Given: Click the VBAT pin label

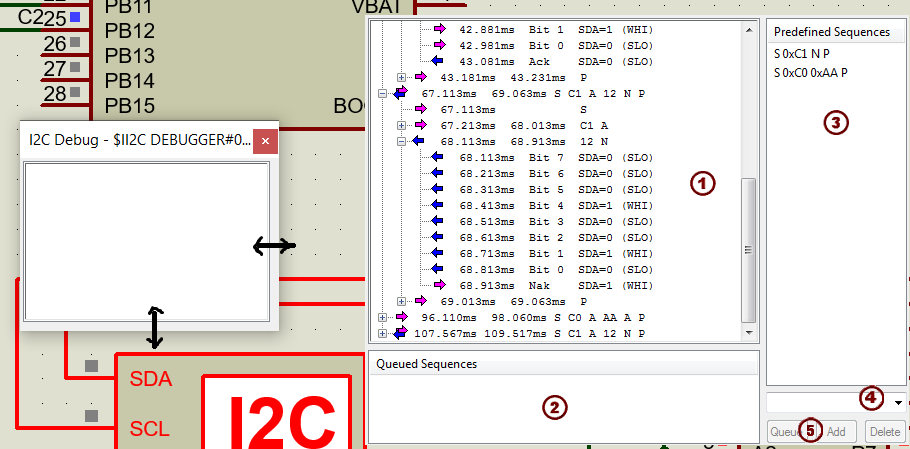Looking at the screenshot, I should click(377, 6).
